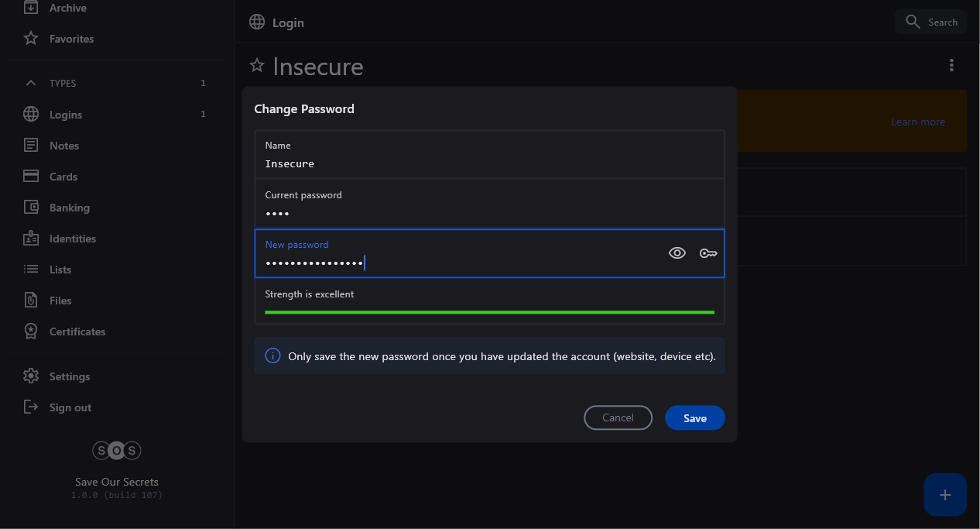Collapse the TYPES section chevron

coord(31,83)
